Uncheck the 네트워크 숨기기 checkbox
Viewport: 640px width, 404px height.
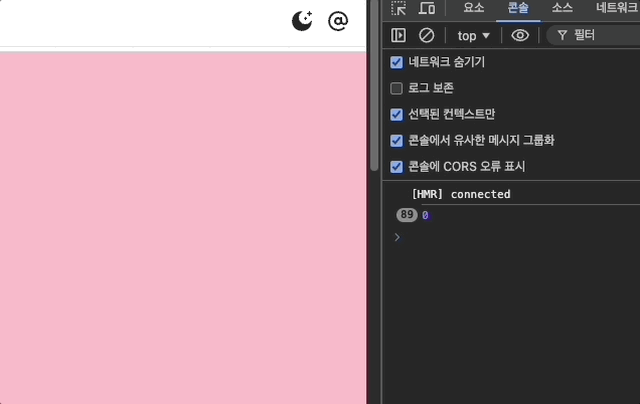tap(397, 62)
